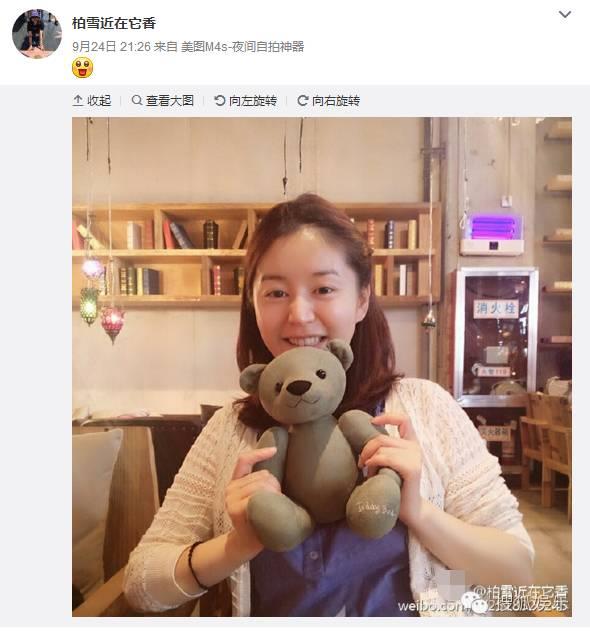Image resolution: width=590 pixels, height=632 pixels.
Task: Rotate the photo with 向右旋转
Action: [x=328, y=100]
